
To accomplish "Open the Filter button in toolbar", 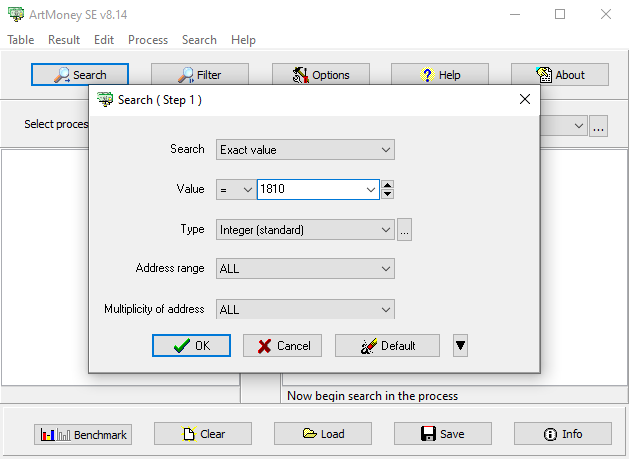I will (x=200, y=75).
